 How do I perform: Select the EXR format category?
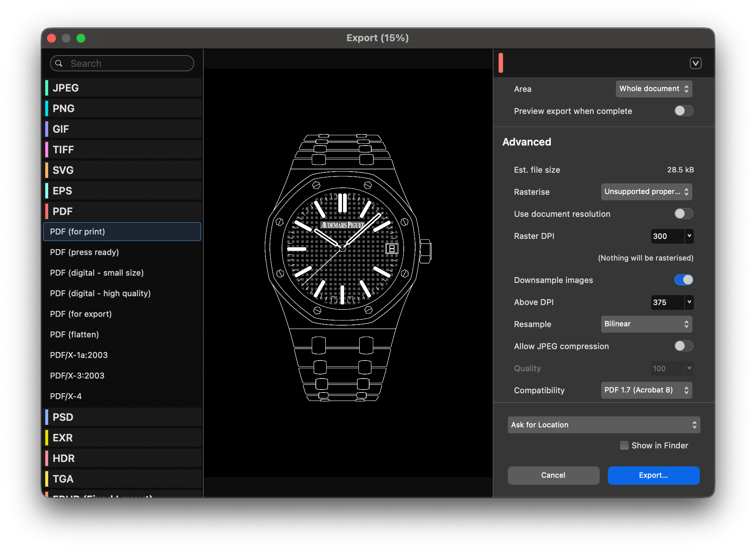pos(123,438)
